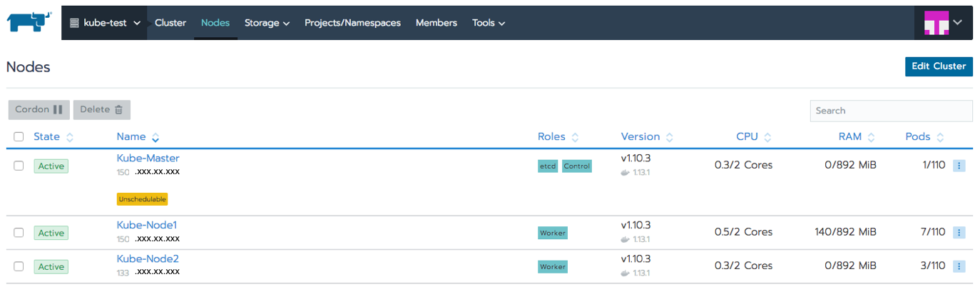Switch to the Members tab
The image size is (980, 287).
click(436, 23)
